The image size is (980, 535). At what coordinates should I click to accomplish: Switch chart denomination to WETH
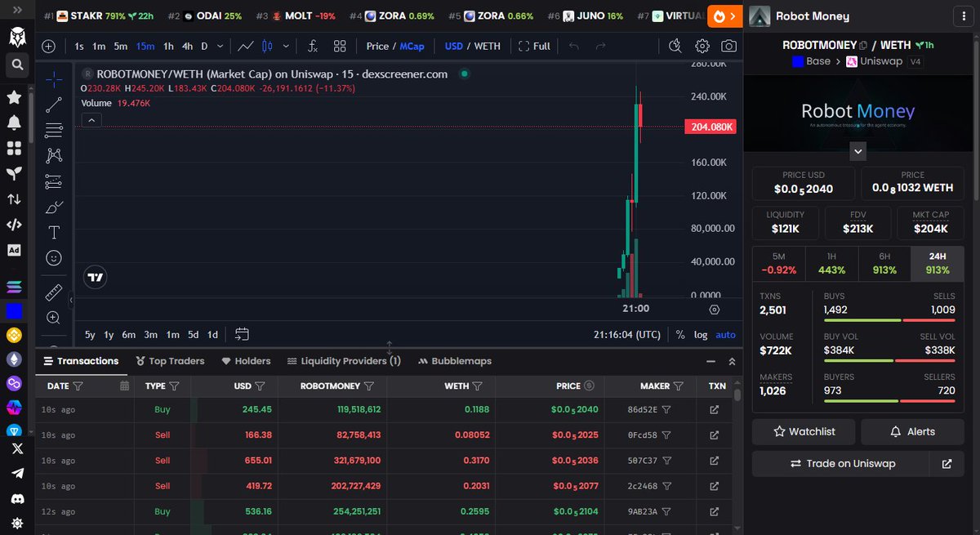[488, 47]
